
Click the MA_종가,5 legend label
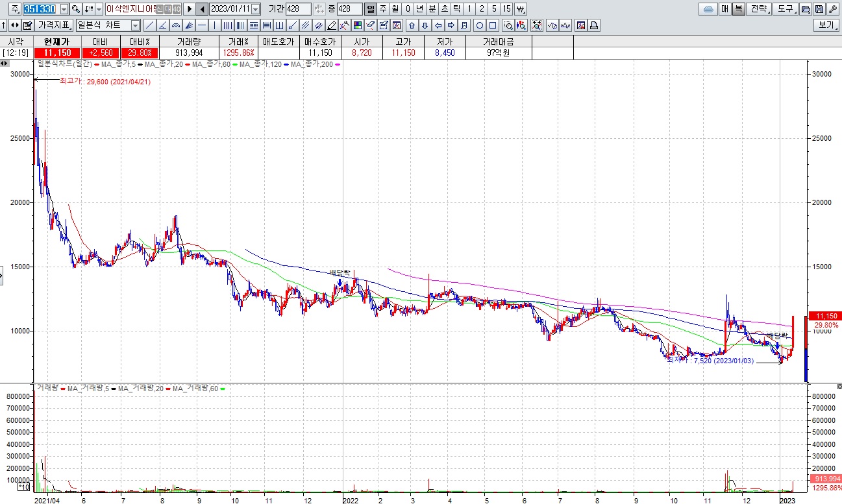coord(118,64)
